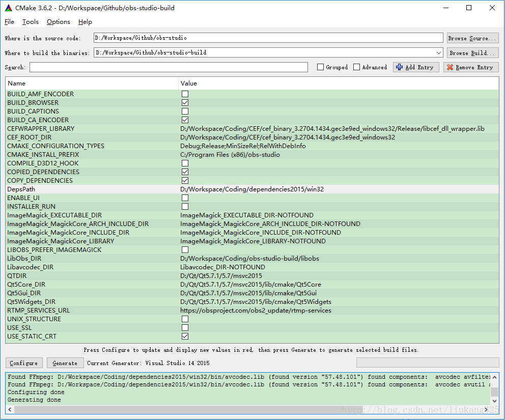Viewport: 505px width, 420px height.
Task: Click the output log scroll up arrow
Action: (x=494, y=377)
